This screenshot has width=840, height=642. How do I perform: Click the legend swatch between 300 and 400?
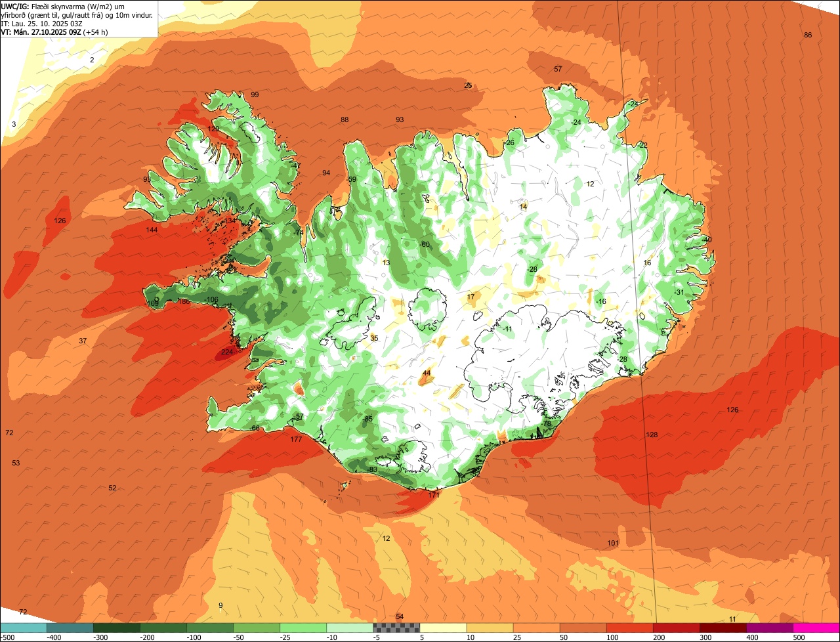[x=723, y=628]
